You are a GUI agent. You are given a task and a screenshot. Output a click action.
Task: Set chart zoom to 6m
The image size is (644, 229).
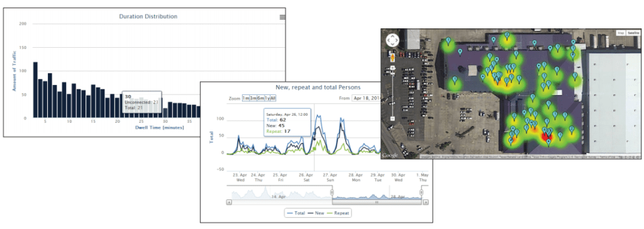tap(260, 98)
